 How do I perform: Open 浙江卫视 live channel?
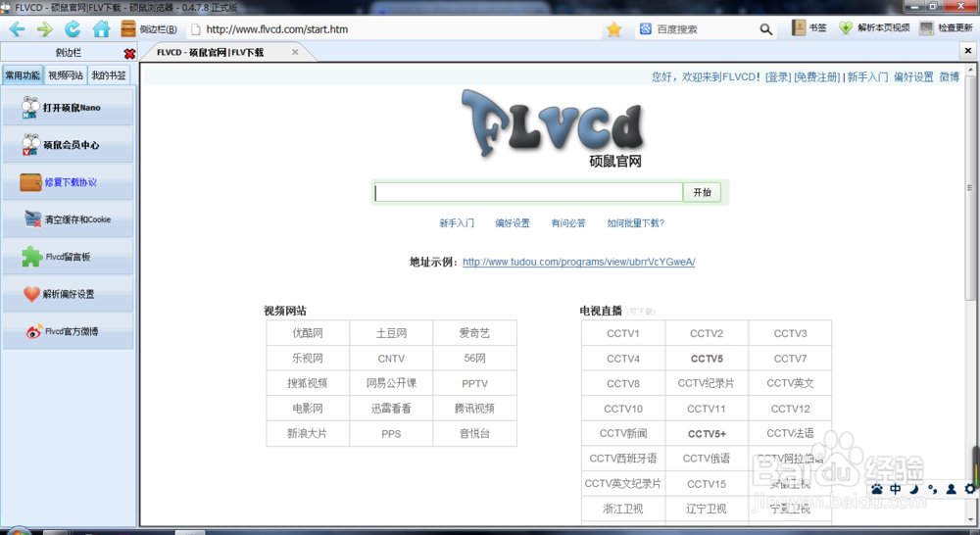(x=623, y=509)
